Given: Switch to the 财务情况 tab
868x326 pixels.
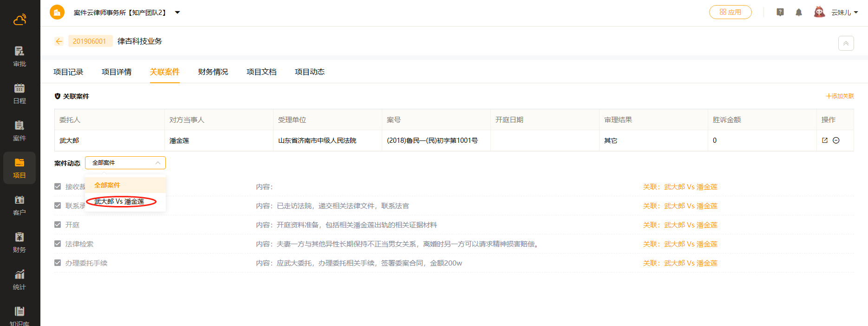Looking at the screenshot, I should 213,72.
